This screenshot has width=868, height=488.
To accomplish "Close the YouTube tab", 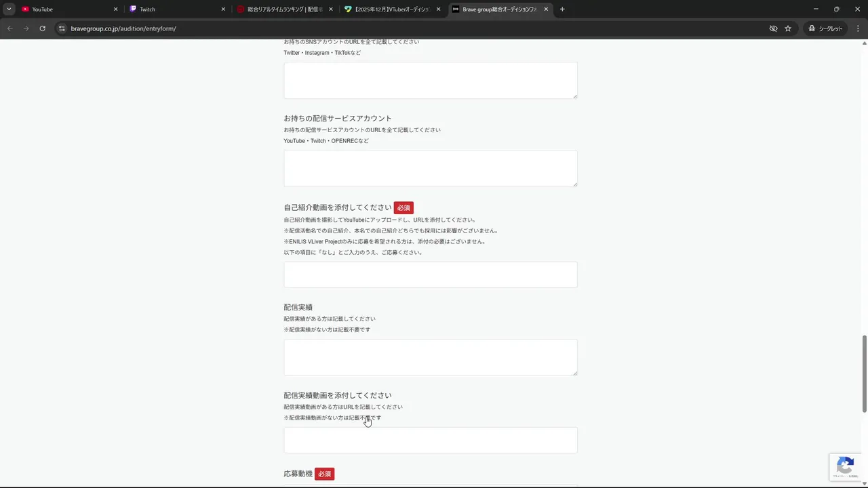I will click(115, 9).
